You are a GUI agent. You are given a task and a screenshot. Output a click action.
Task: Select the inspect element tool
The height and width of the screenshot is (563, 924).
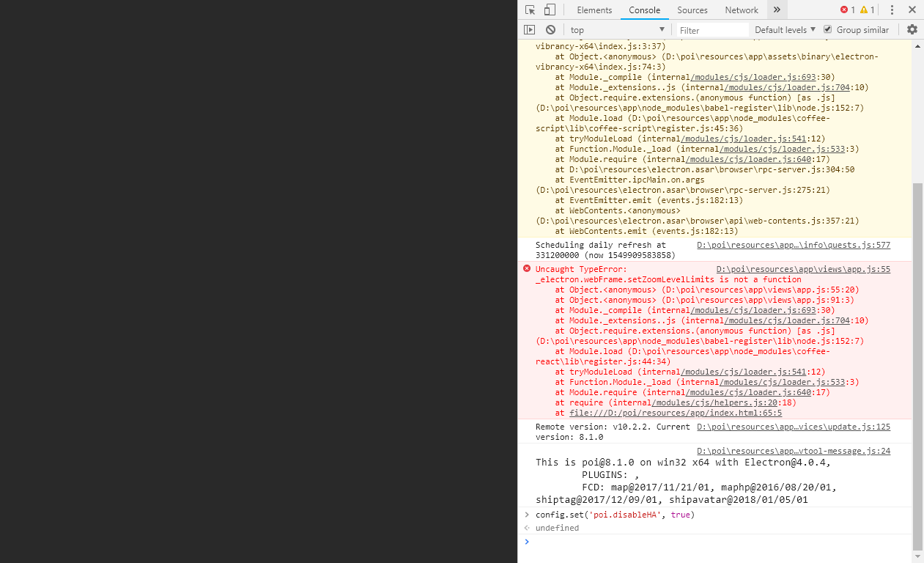(x=528, y=10)
